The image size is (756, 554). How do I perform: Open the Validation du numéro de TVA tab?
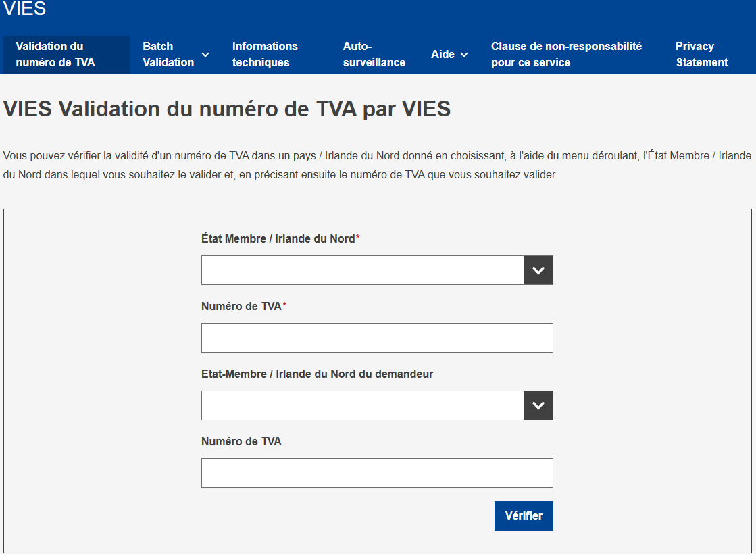(55, 55)
